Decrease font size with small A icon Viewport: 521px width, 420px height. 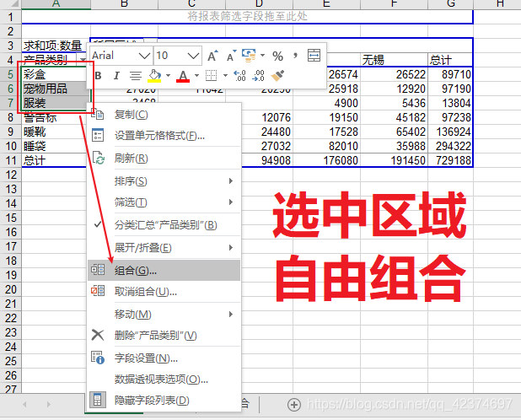[231, 56]
